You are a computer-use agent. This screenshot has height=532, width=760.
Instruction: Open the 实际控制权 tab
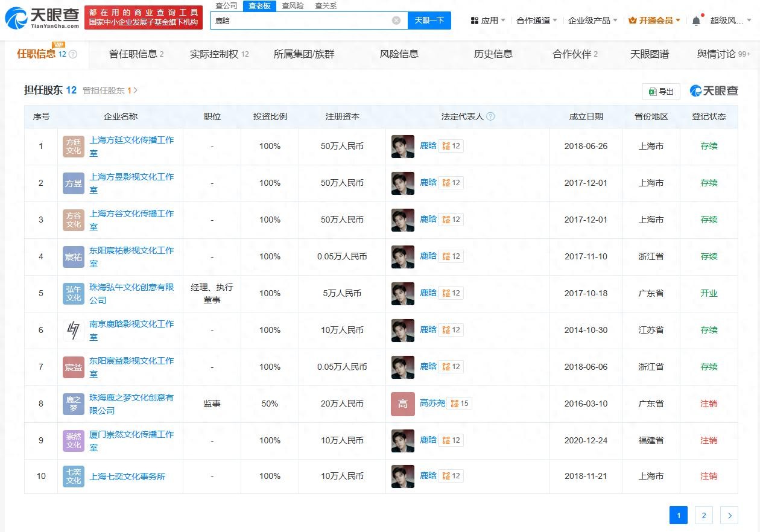(219, 54)
